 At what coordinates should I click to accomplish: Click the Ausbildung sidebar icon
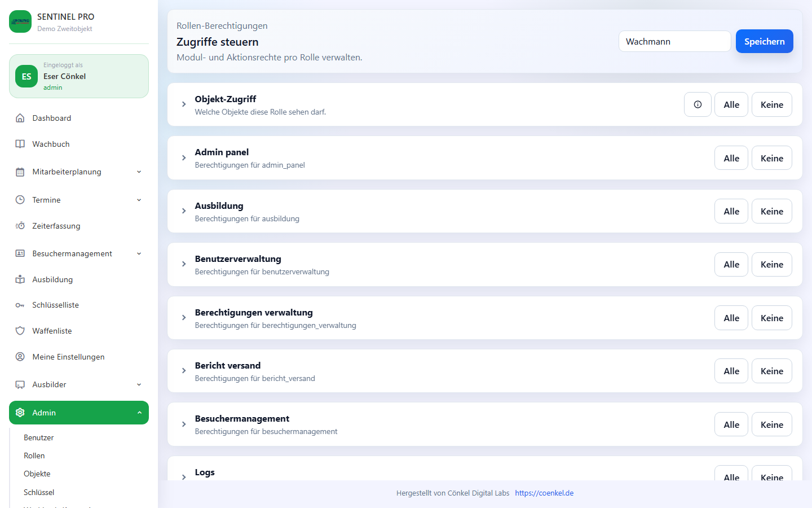coord(20,279)
